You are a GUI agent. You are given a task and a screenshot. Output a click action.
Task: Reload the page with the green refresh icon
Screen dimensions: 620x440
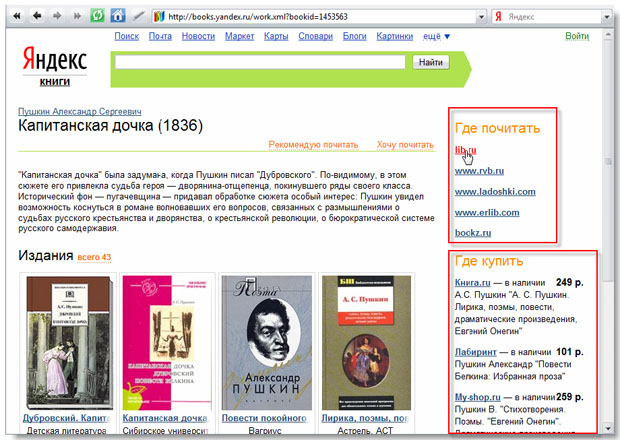click(x=98, y=16)
